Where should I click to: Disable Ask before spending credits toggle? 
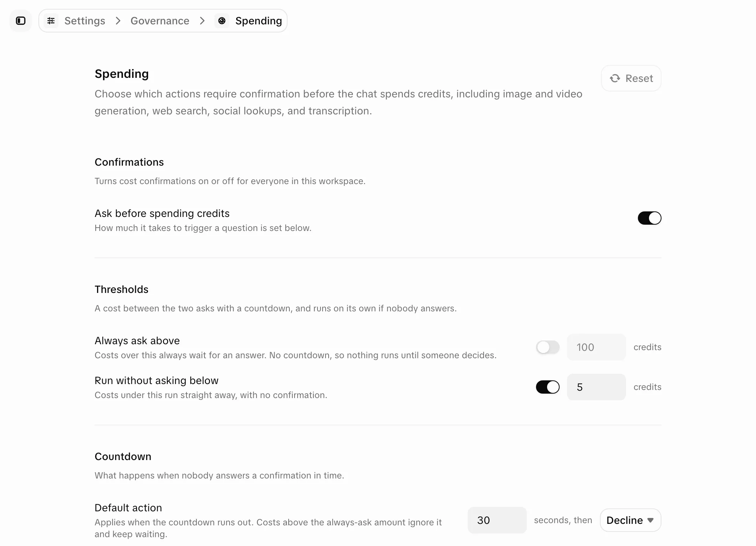click(x=649, y=218)
